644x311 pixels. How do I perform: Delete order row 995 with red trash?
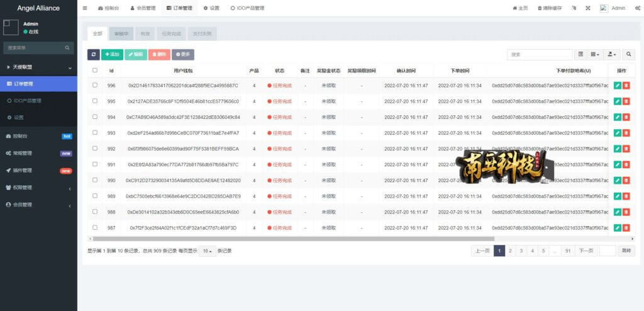point(626,101)
